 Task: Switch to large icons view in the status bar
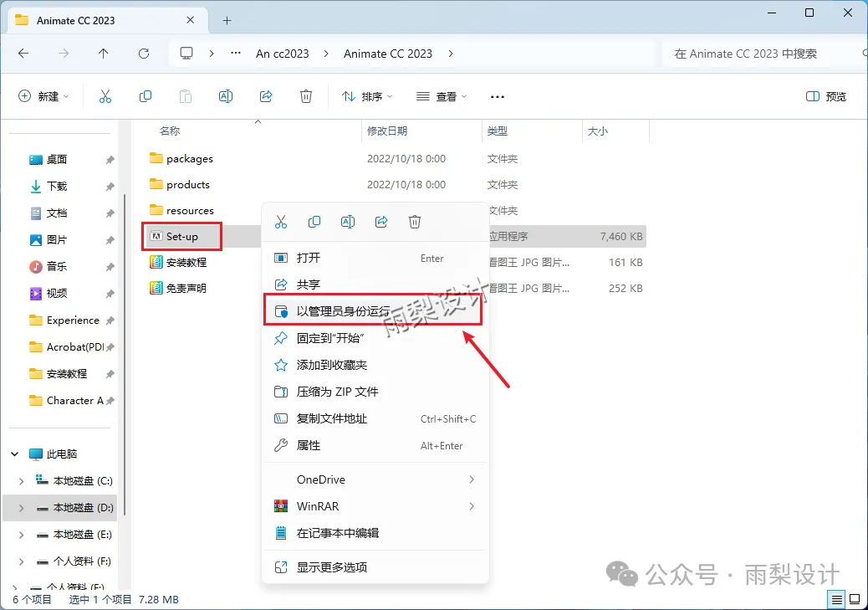855,599
